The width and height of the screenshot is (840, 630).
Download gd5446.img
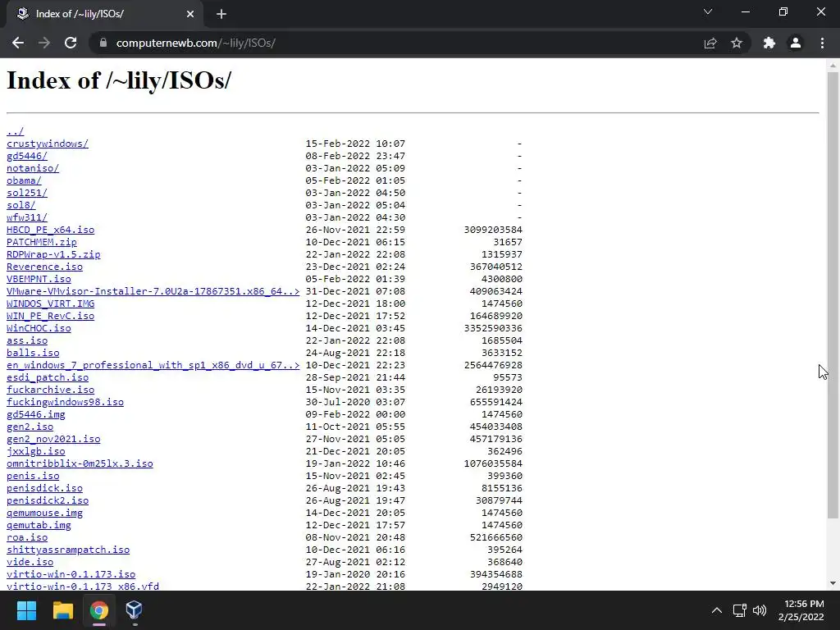[35, 414]
